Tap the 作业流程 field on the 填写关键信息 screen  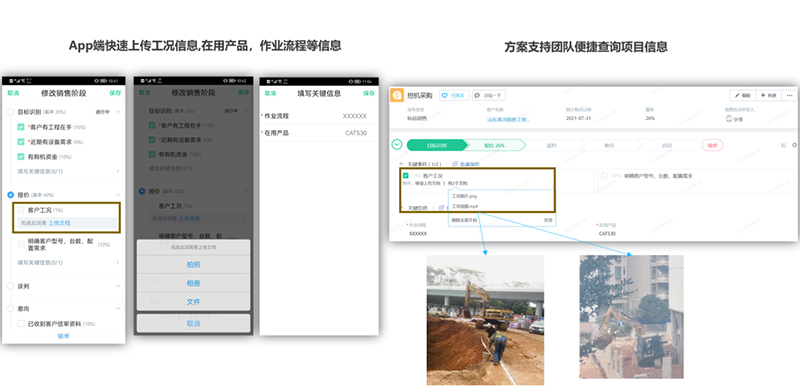(x=319, y=116)
